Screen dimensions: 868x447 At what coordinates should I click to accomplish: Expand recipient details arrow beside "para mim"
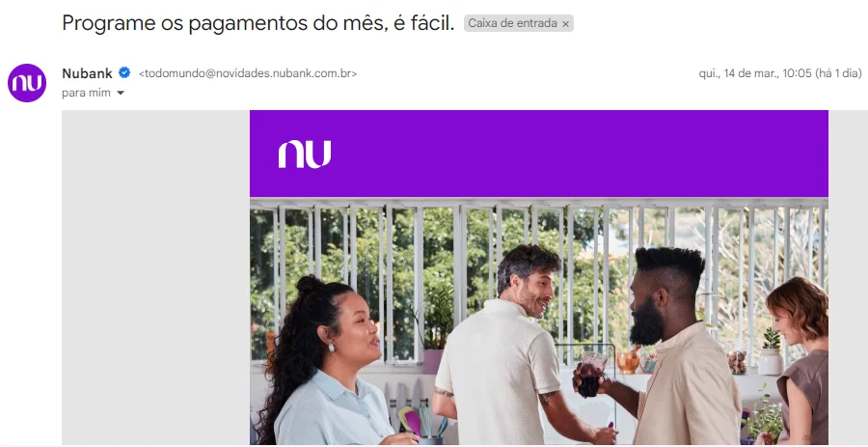click(x=121, y=93)
